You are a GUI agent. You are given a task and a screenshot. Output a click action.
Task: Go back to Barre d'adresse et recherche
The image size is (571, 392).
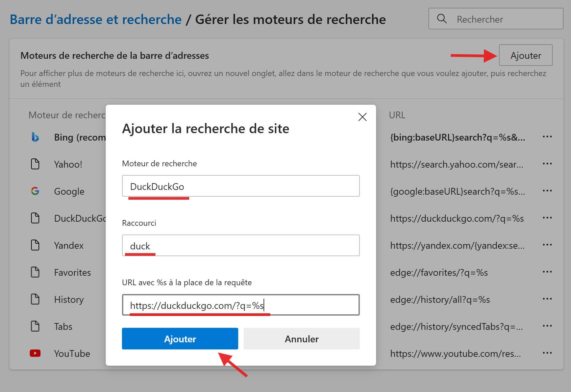pos(96,20)
